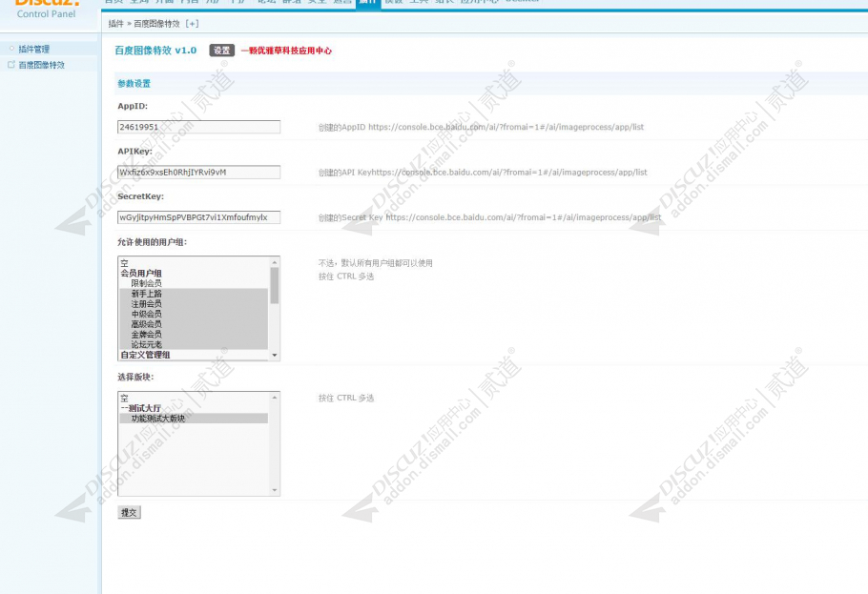The width and height of the screenshot is (868, 594).
Task: Click the 会员用户组 group heading
Action: click(x=141, y=273)
